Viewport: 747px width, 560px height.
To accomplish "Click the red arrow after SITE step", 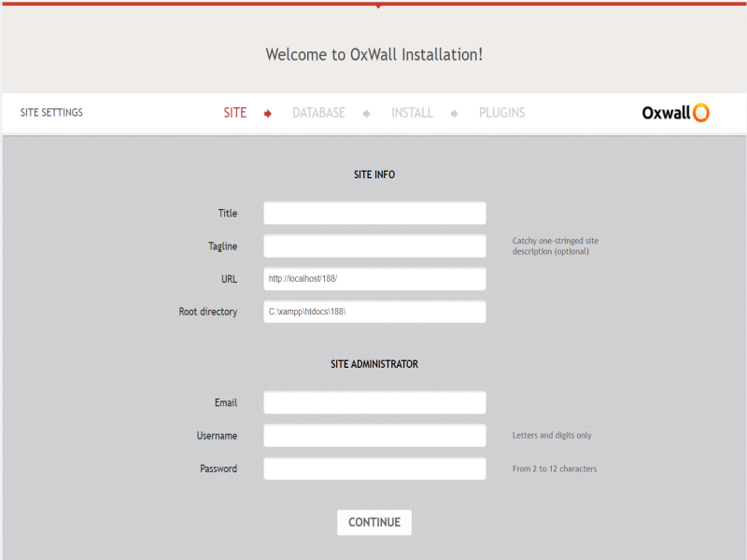I will [x=268, y=114].
